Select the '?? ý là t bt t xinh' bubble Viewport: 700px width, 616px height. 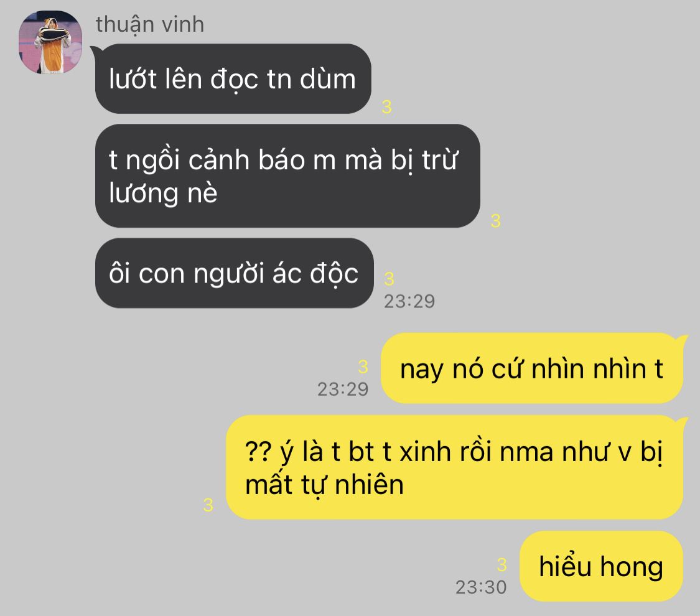point(454,467)
